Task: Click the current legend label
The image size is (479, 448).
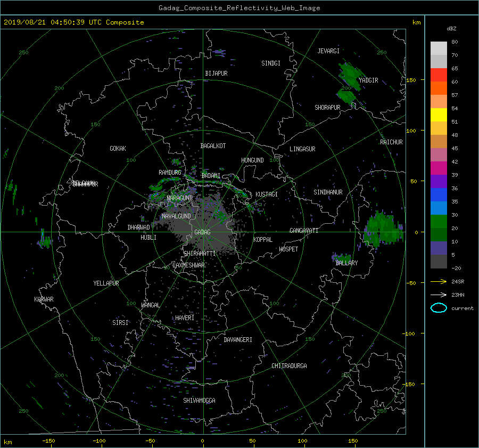Action: tap(462, 308)
